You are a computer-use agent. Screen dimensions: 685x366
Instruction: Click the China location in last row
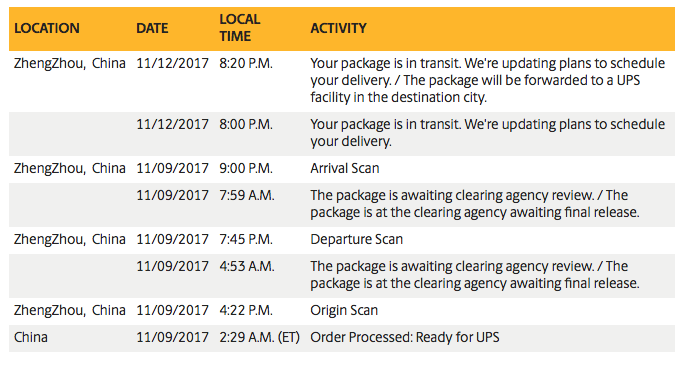click(x=31, y=338)
